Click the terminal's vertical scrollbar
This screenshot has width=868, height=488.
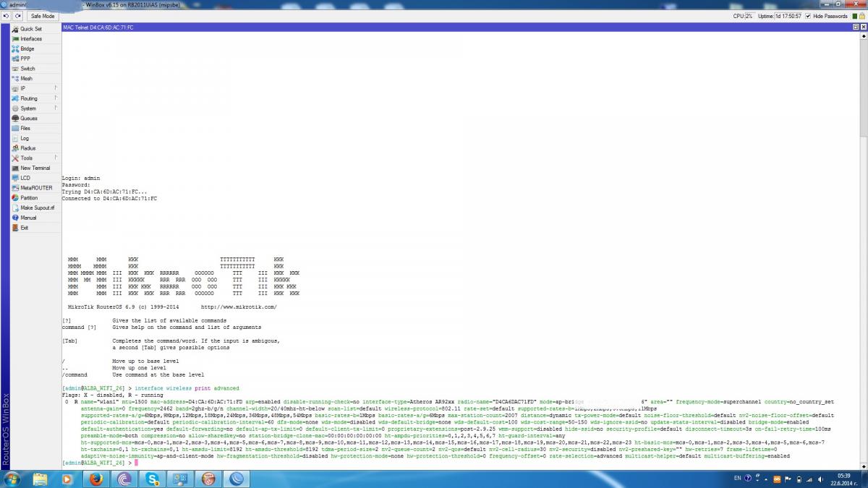(x=863, y=217)
